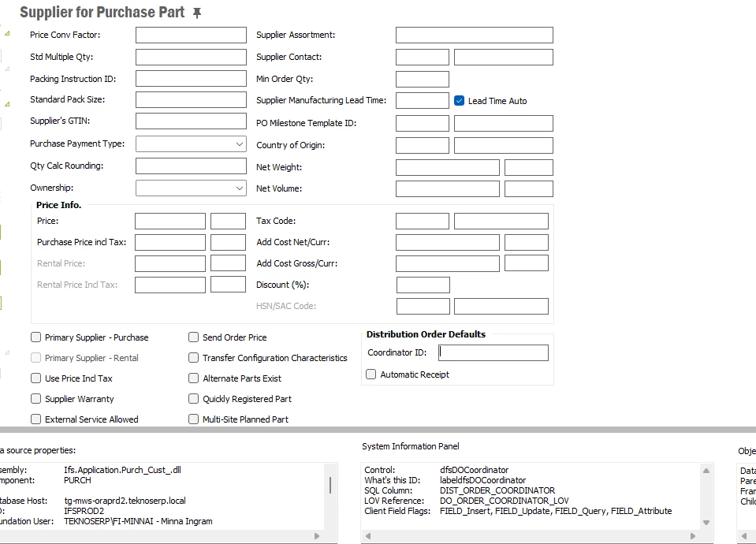Focus Qty Calc Rounding input
The image size is (756, 544).
tap(191, 166)
